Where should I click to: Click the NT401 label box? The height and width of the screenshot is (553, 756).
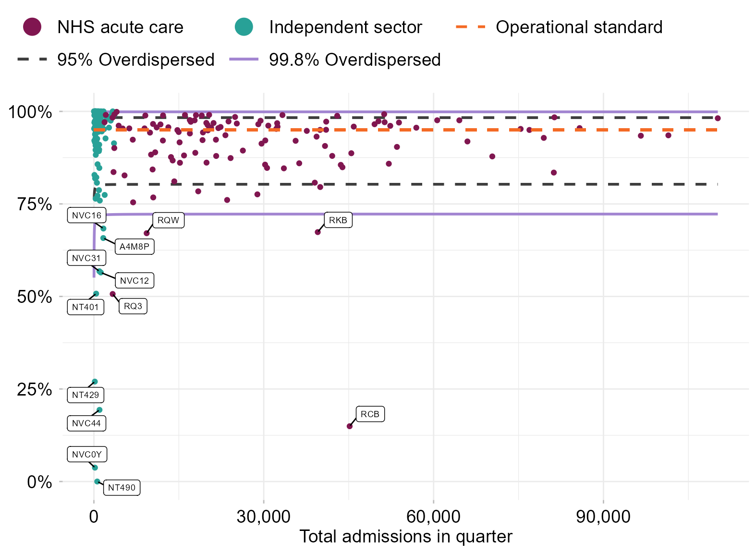point(85,307)
